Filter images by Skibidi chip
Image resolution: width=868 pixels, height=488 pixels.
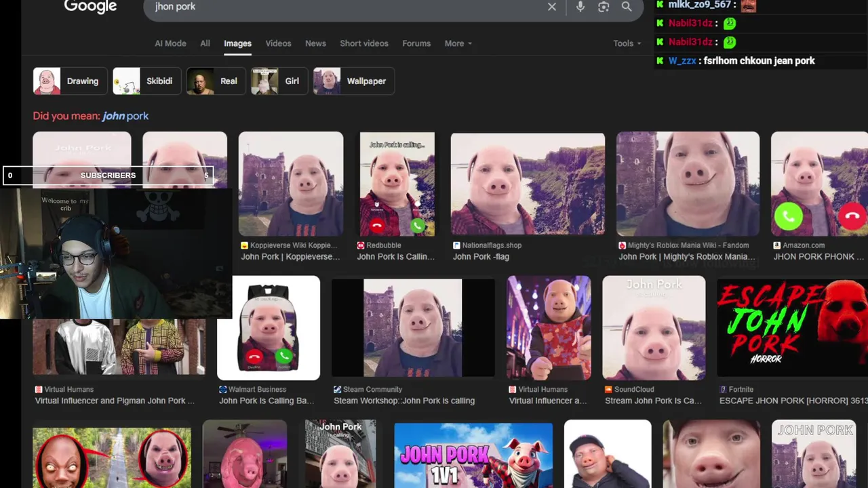tap(146, 81)
